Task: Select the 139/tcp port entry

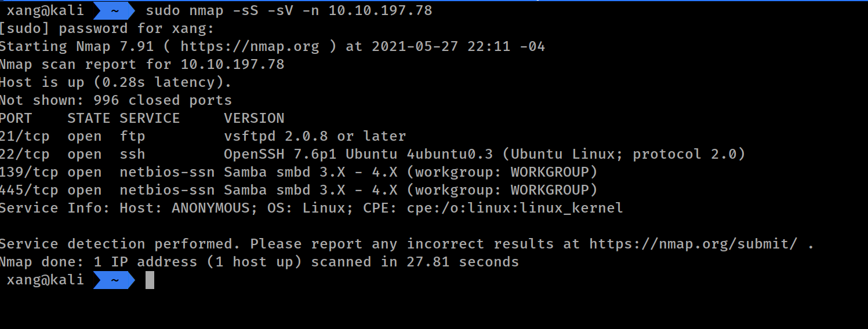Action: [29, 172]
